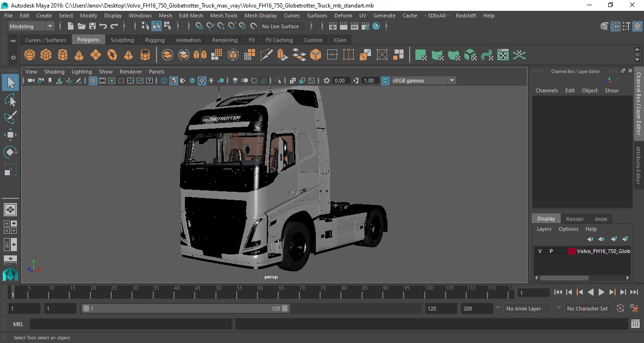Activate the Move tool
644x343 pixels.
pyautogui.click(x=10, y=135)
